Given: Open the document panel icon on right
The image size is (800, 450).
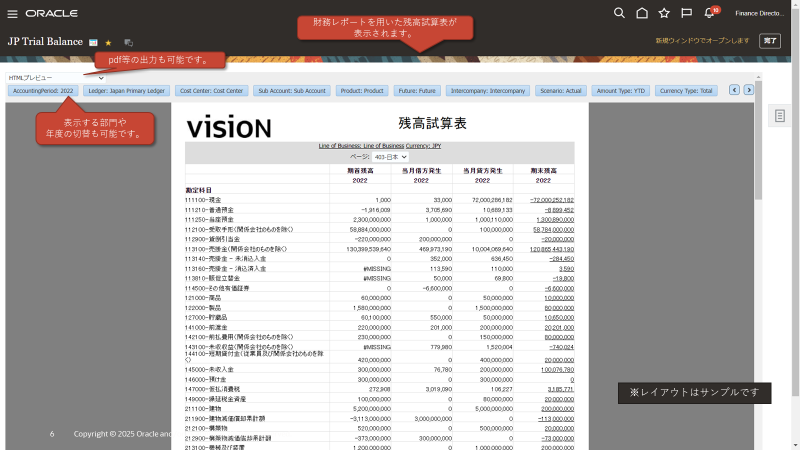Looking at the screenshot, I should 780,116.
